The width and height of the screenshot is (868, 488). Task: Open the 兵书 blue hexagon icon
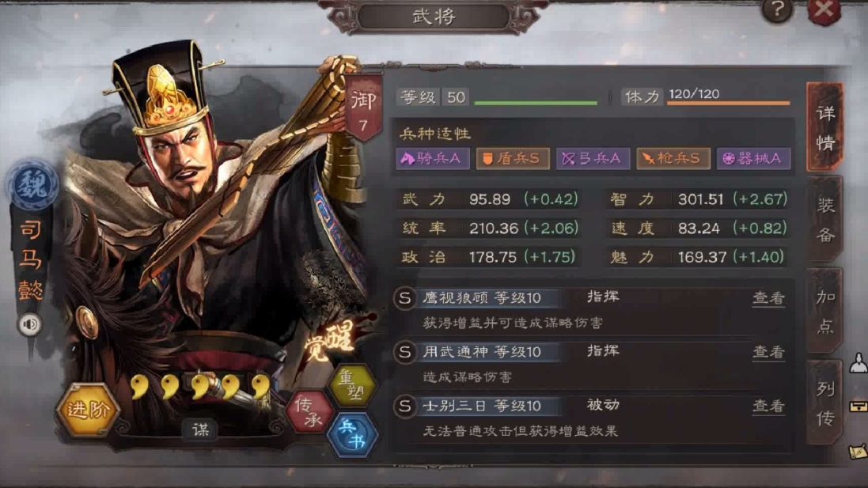[x=353, y=434]
